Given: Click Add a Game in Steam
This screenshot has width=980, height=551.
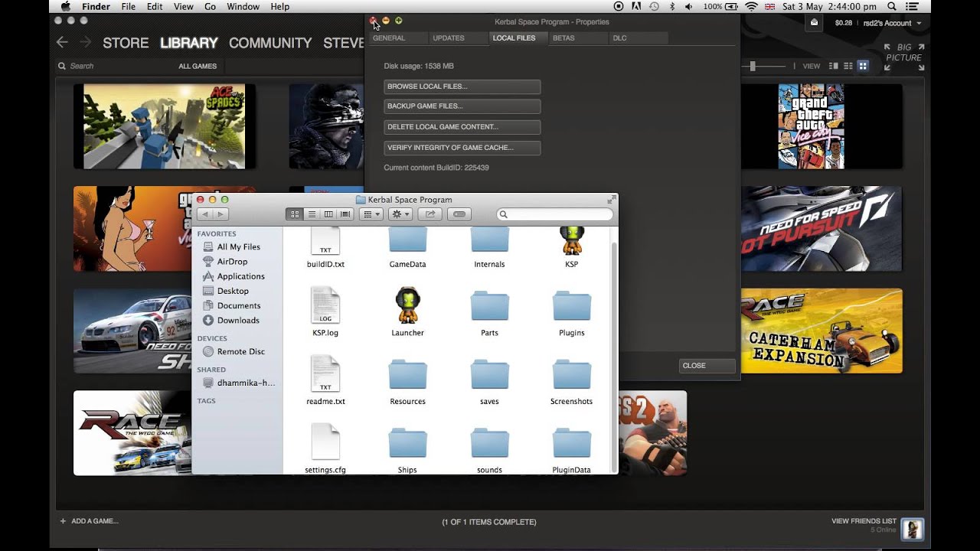Looking at the screenshot, I should [90, 521].
